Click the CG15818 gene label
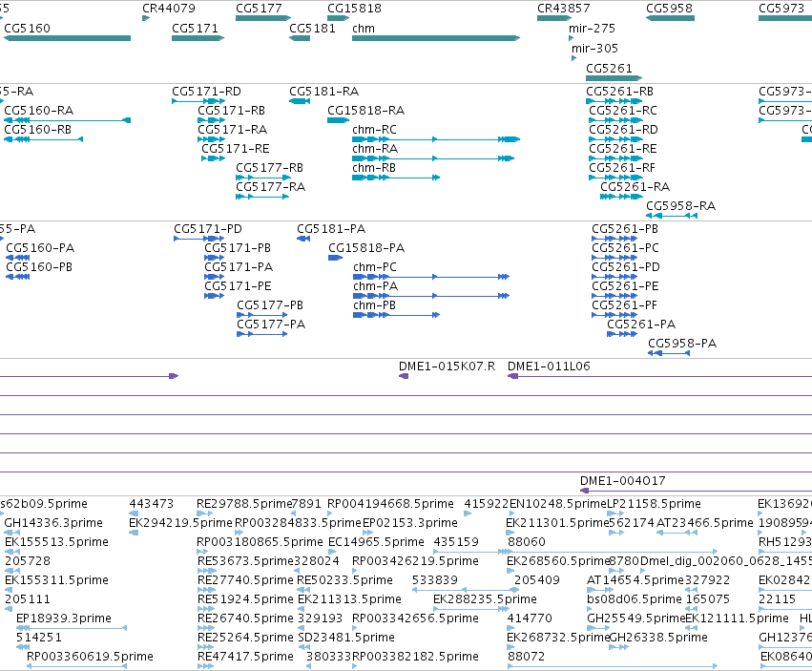The image size is (812, 671). [x=354, y=9]
